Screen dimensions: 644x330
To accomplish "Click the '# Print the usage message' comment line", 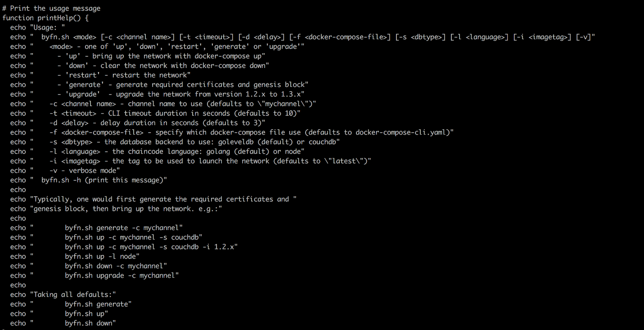I will coord(51,9).
